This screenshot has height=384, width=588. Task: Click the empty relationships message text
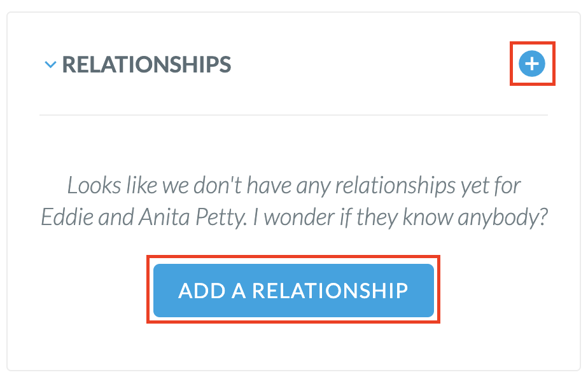[x=294, y=201]
